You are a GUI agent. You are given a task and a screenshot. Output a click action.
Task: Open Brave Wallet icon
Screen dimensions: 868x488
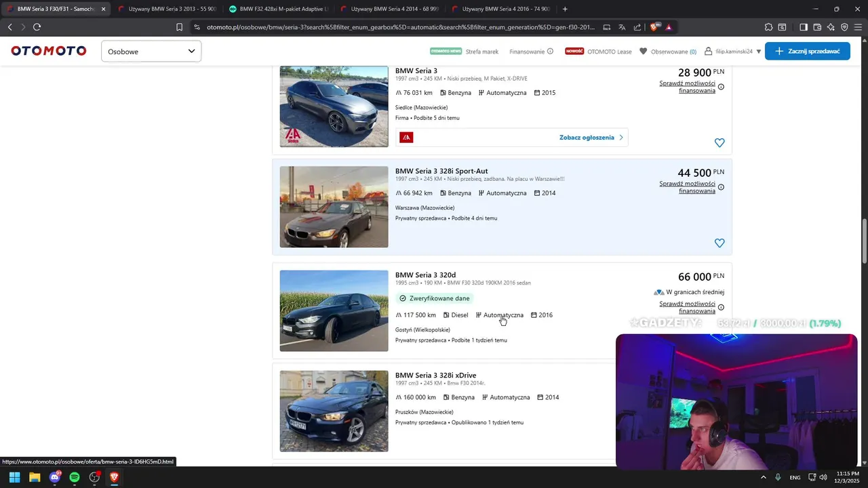pyautogui.click(x=817, y=27)
